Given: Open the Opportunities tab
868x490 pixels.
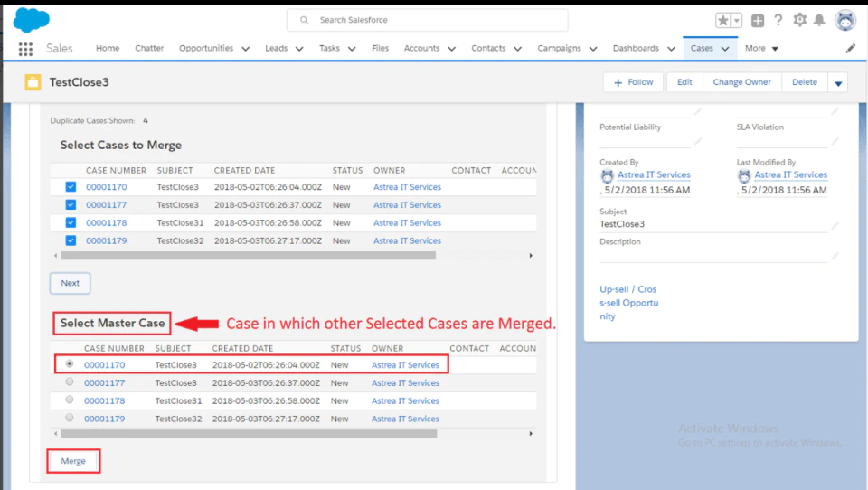Looking at the screenshot, I should (206, 48).
